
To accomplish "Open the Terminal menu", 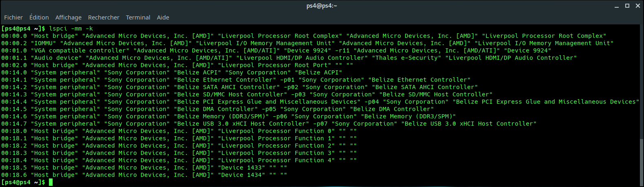I will point(138,17).
